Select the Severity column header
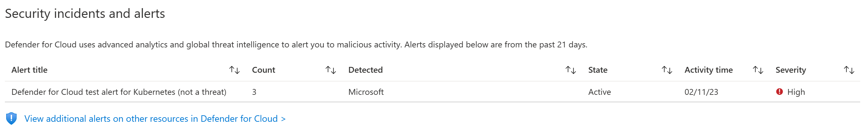 (791, 70)
